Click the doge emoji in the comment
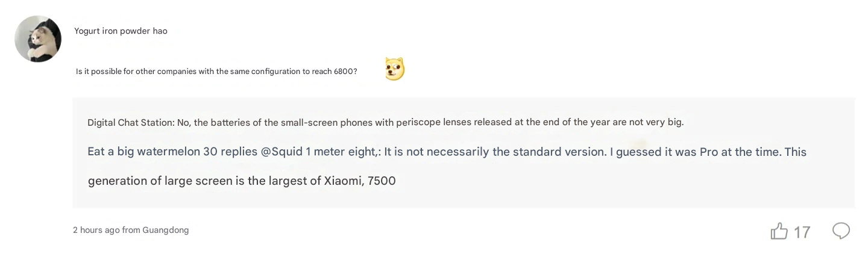This screenshot has height=257, width=868. pos(395,69)
